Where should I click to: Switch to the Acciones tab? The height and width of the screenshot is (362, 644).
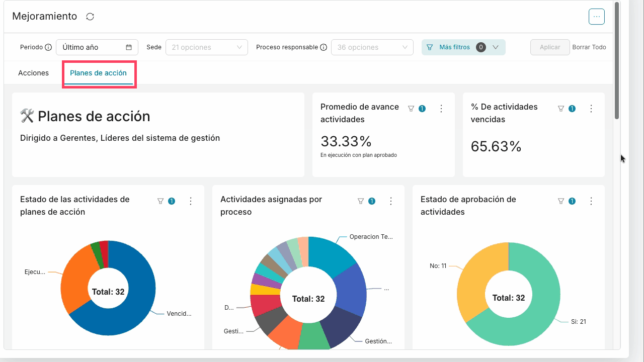[34, 73]
